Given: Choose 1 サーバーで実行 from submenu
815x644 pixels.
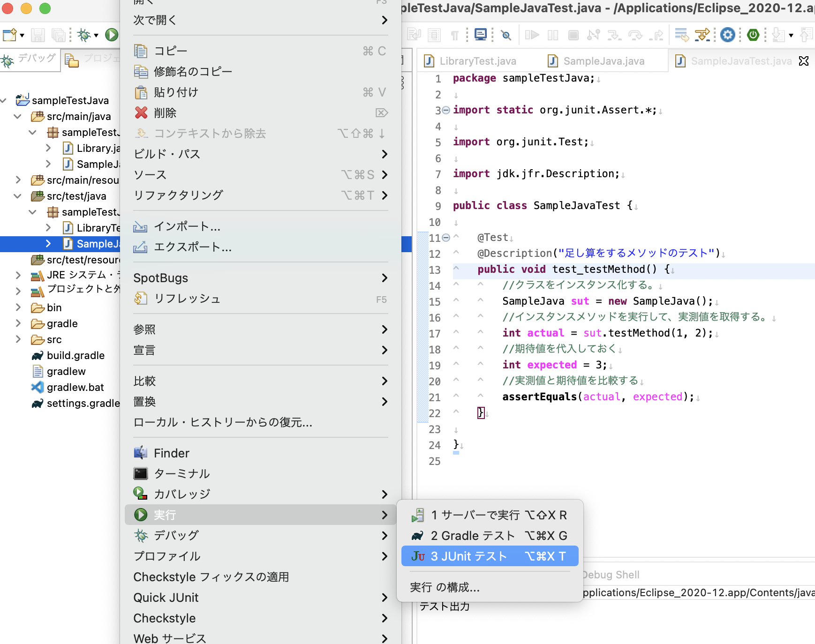Looking at the screenshot, I should click(490, 515).
